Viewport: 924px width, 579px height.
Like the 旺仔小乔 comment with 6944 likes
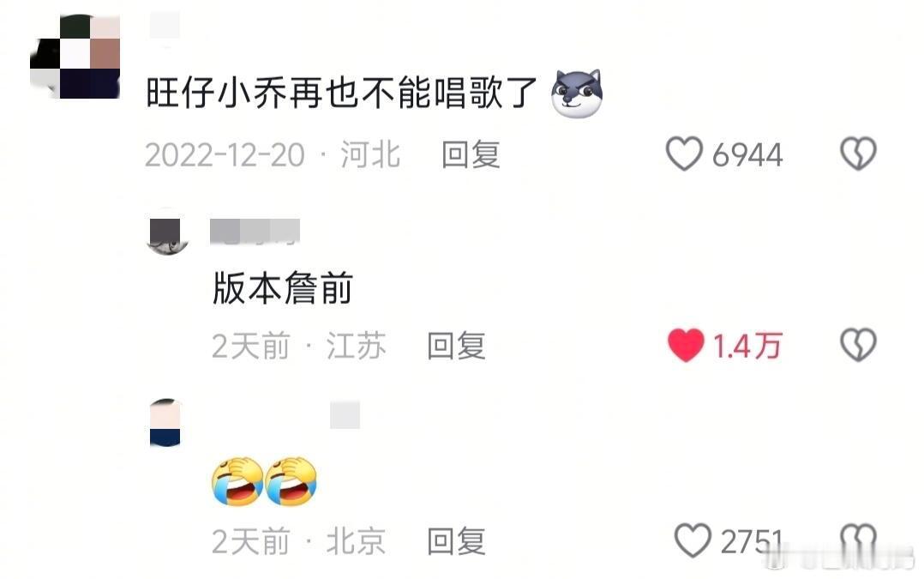pos(684,154)
